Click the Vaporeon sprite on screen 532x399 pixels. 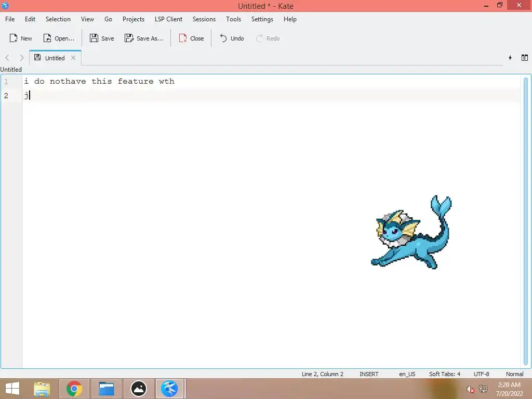[x=411, y=232]
